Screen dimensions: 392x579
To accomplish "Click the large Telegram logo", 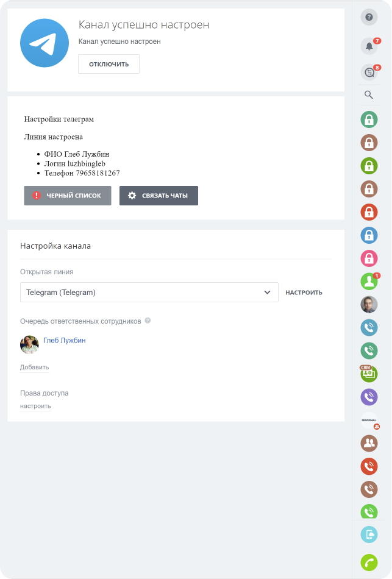I will 43,43.
